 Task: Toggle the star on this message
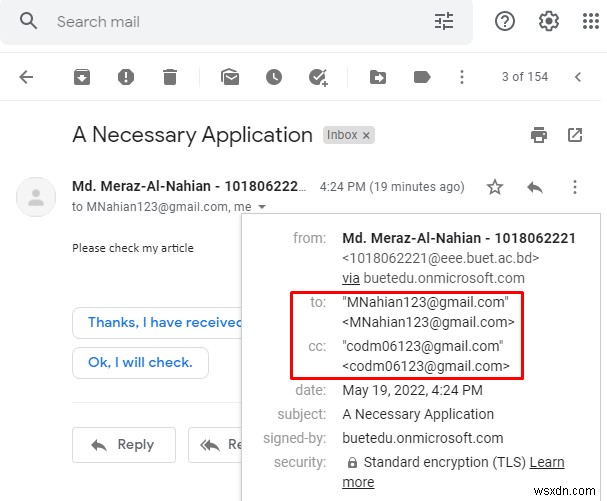pos(495,187)
